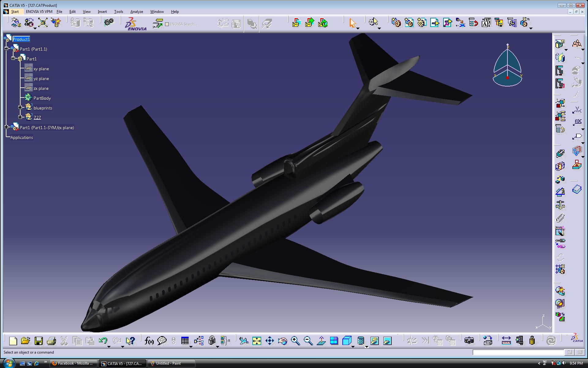The width and height of the screenshot is (588, 368).
Task: Collapse the inner Part1 tree node
Action: [13, 58]
